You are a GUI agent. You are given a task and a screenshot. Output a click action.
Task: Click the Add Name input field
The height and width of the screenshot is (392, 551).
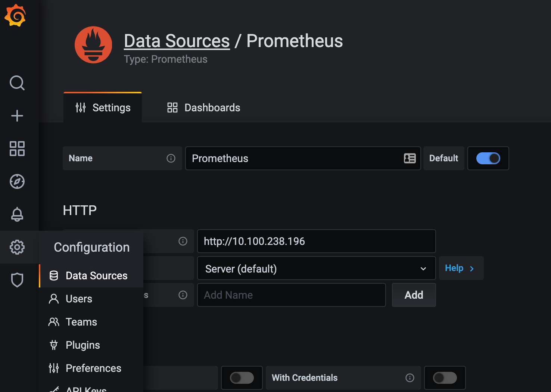[x=292, y=295]
